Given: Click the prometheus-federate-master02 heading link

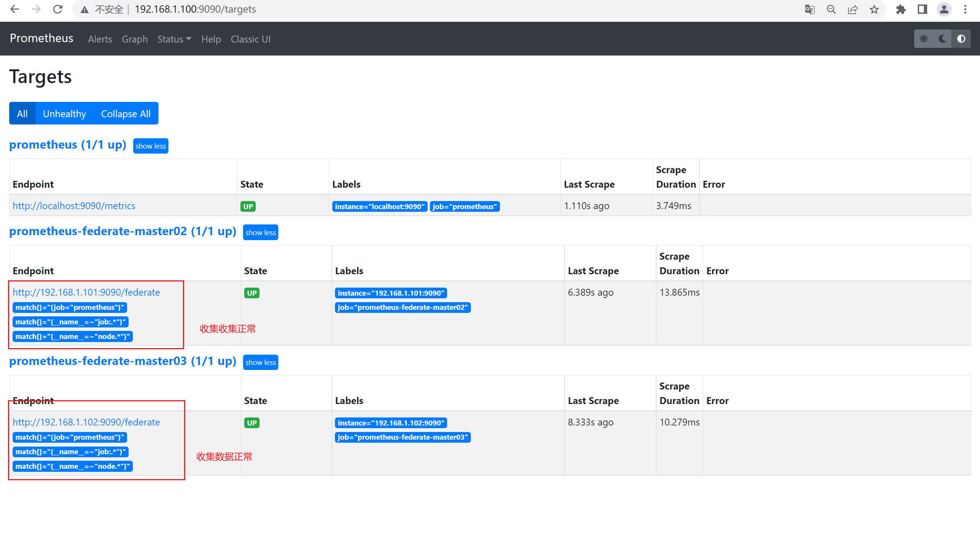Looking at the screenshot, I should (x=122, y=231).
